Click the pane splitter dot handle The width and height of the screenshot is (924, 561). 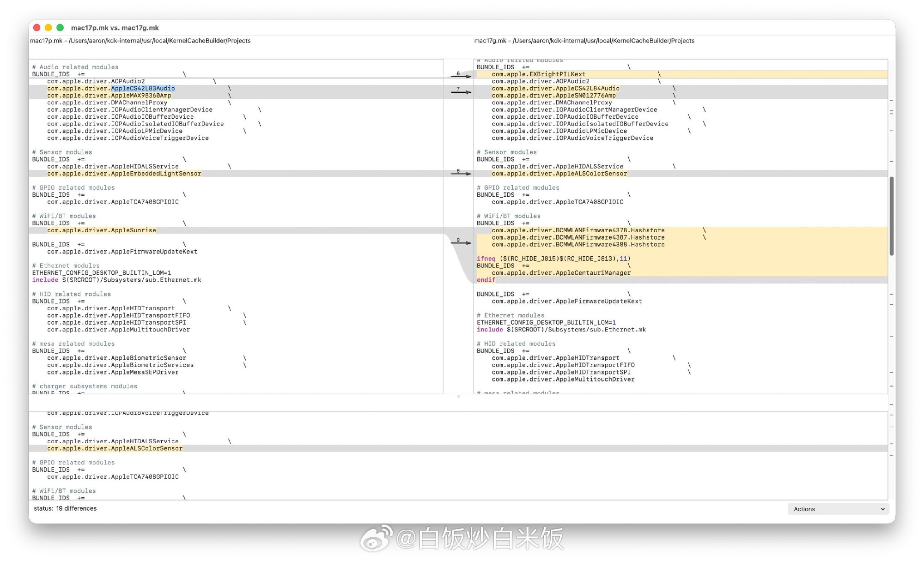(458, 396)
